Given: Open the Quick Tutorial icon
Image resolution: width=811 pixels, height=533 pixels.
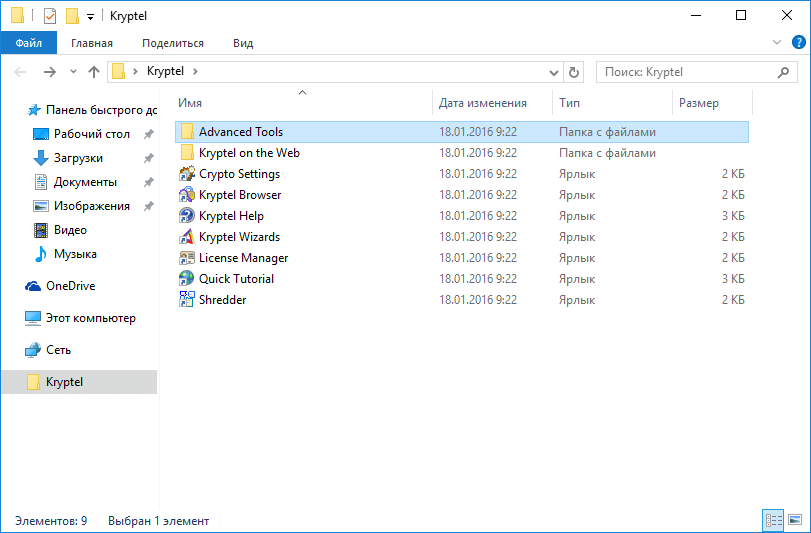Looking at the screenshot, I should [186, 279].
